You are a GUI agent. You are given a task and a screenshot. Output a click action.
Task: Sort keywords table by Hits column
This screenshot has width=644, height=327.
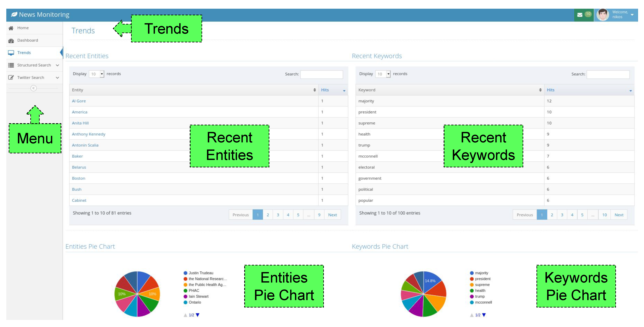(589, 90)
